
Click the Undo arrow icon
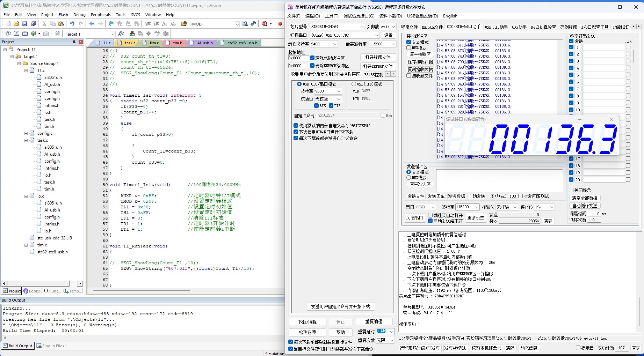pos(72,24)
